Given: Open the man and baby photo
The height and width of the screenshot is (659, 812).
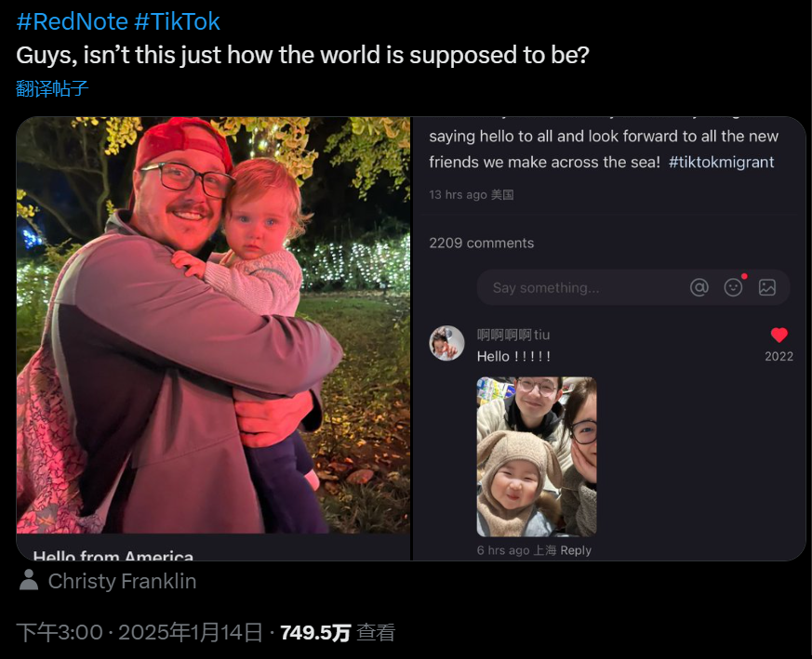Looking at the screenshot, I should [213, 325].
